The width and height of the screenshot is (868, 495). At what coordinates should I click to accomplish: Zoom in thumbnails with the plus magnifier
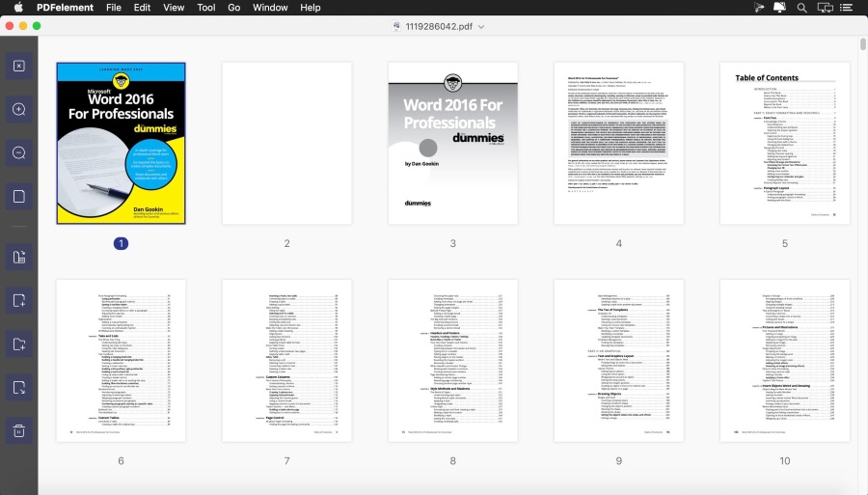19,109
